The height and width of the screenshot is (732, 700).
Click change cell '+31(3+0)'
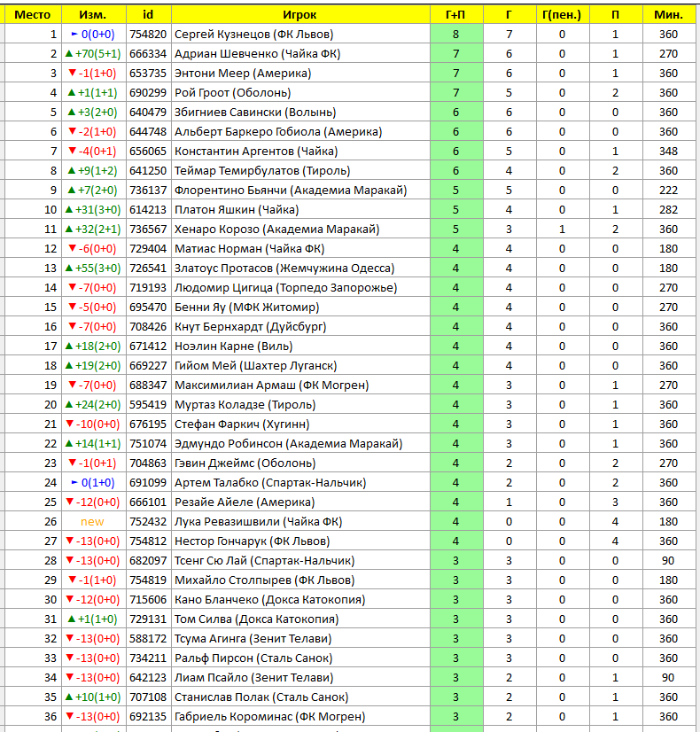(x=93, y=210)
